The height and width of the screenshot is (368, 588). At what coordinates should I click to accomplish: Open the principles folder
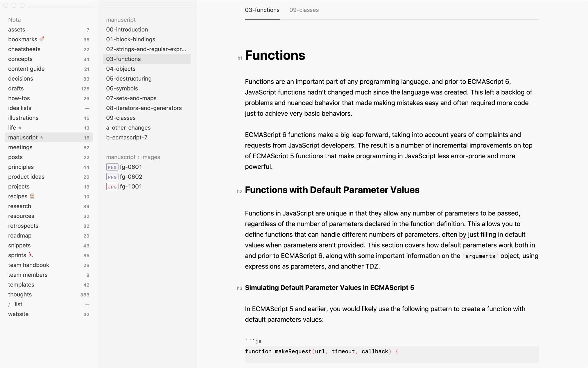click(49, 167)
